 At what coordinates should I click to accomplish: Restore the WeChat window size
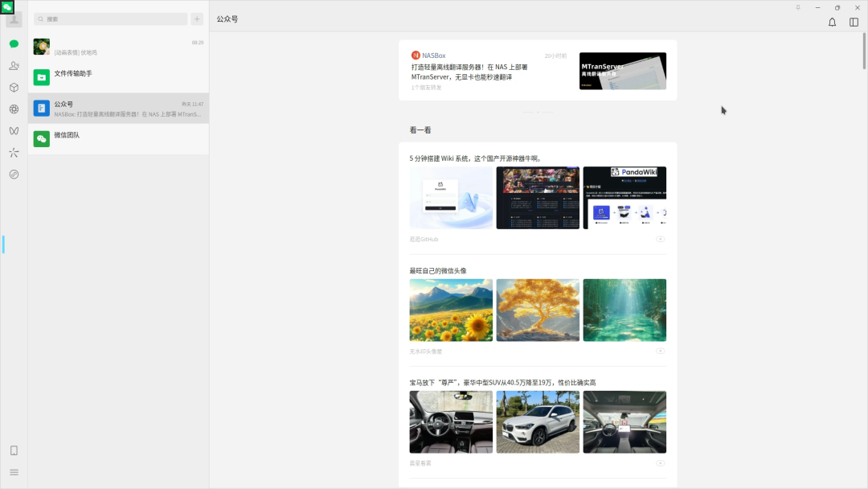[837, 8]
